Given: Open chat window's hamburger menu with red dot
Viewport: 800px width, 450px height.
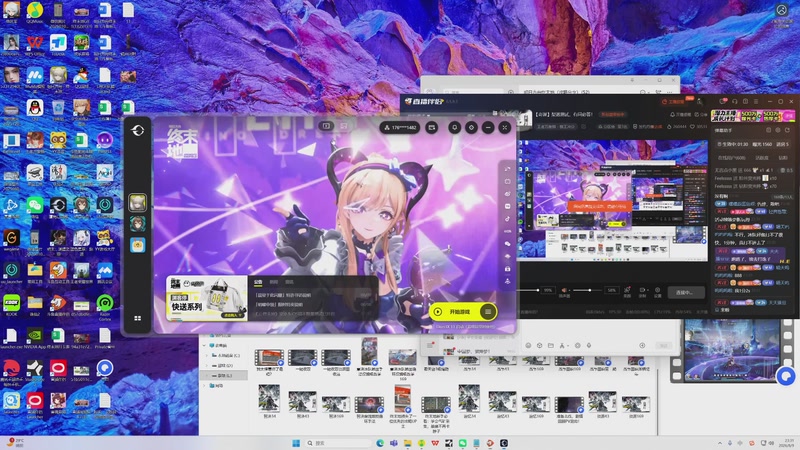Looking at the screenshot, I should (431, 345).
